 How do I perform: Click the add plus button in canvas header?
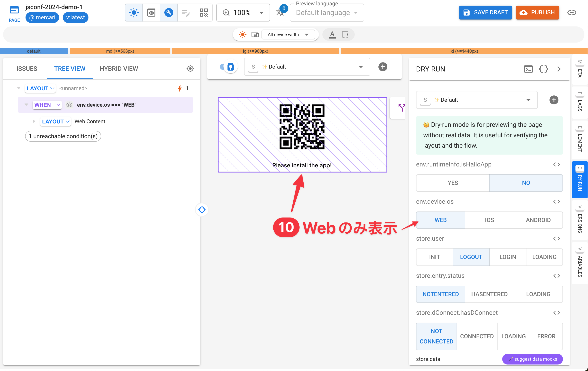[x=383, y=67]
